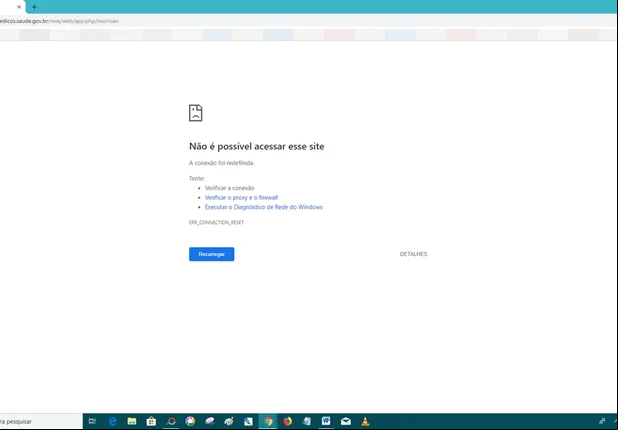Launch Microsoft Edge from taskbar

pos(113,421)
